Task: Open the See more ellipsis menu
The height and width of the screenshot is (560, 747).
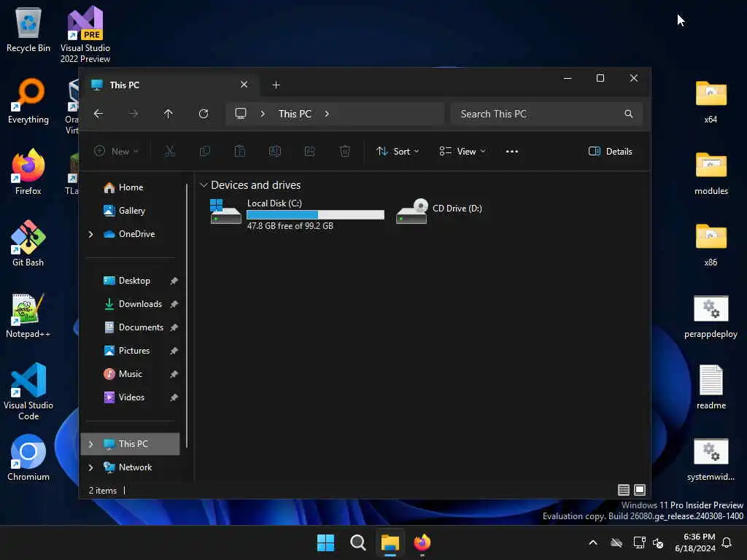Action: (511, 152)
